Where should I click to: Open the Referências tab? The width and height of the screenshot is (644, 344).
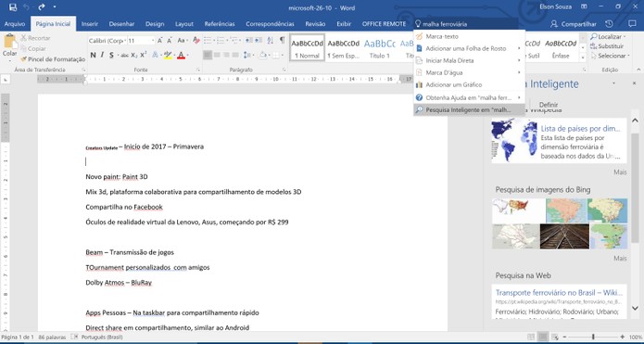pos(220,24)
